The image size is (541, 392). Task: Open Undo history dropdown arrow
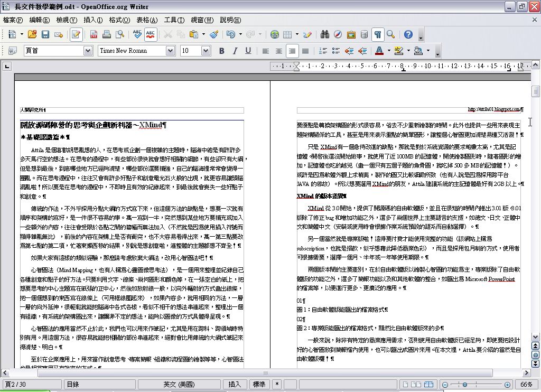pos(240,34)
